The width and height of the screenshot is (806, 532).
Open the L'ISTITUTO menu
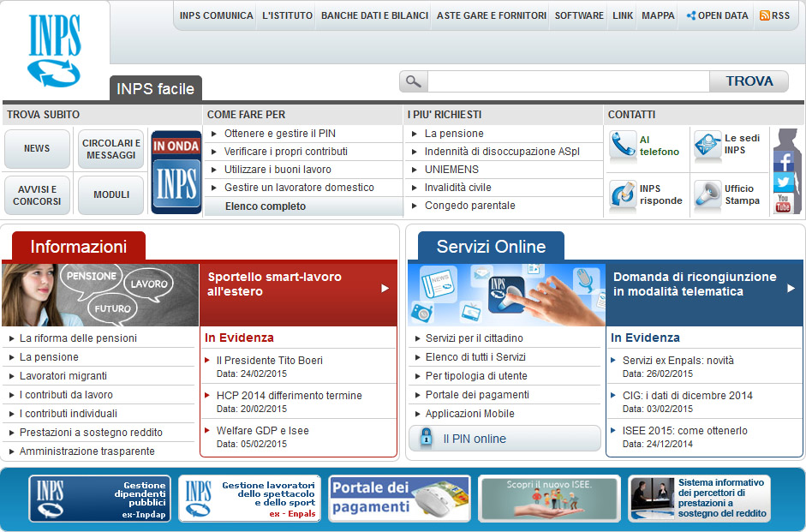tap(287, 15)
